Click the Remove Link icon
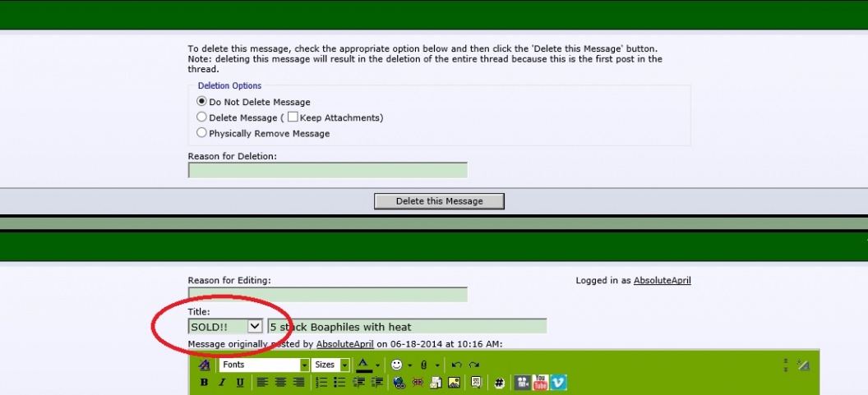The height and width of the screenshot is (395, 868). pos(418,383)
